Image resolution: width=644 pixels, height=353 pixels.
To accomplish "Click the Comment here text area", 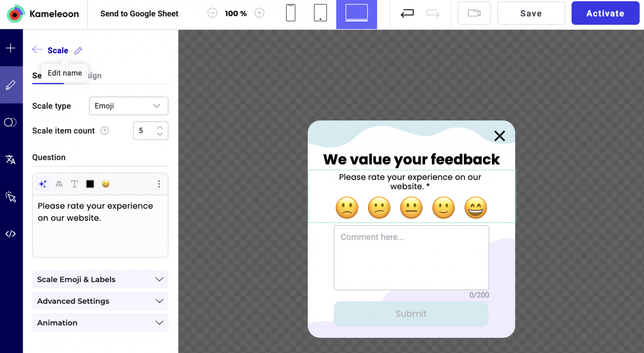I will tap(411, 257).
